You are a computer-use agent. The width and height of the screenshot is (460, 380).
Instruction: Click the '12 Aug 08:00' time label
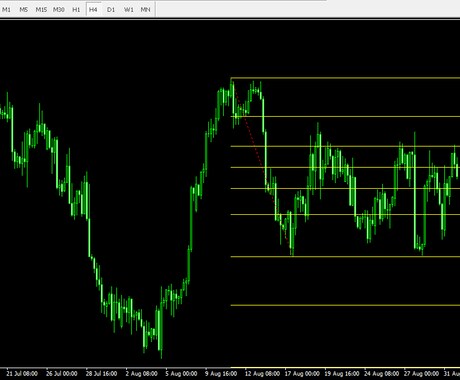coord(262,374)
